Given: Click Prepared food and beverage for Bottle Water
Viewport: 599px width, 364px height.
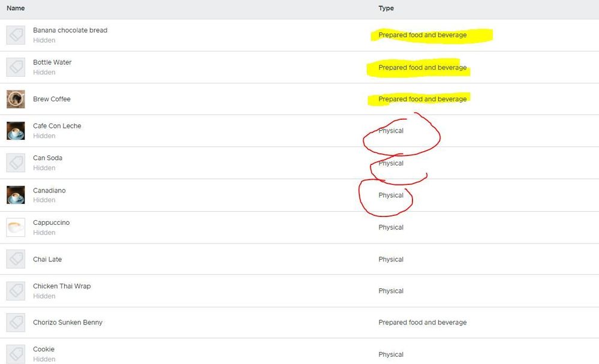Looking at the screenshot, I should [x=422, y=68].
